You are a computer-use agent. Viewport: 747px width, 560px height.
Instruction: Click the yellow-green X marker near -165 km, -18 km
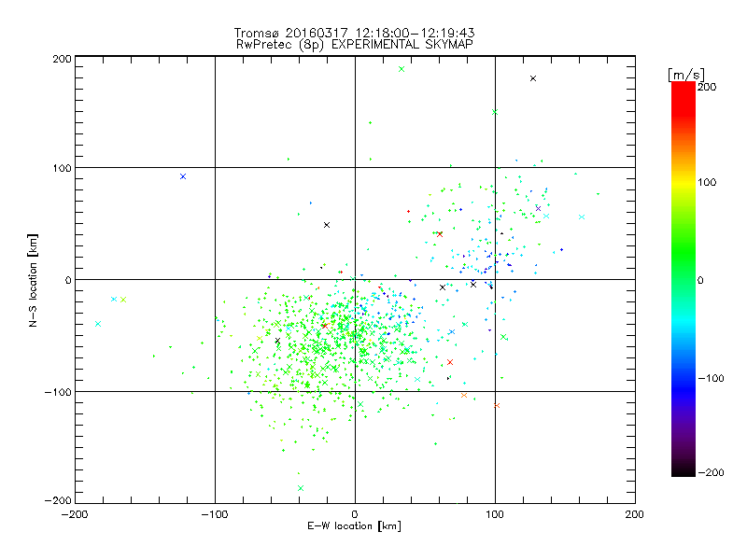(123, 300)
